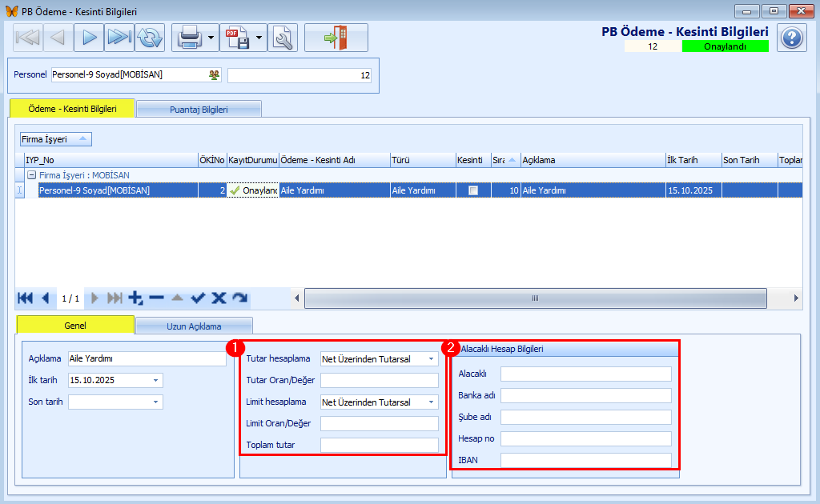
Task: Click the add record plus button
Action: tap(135, 298)
